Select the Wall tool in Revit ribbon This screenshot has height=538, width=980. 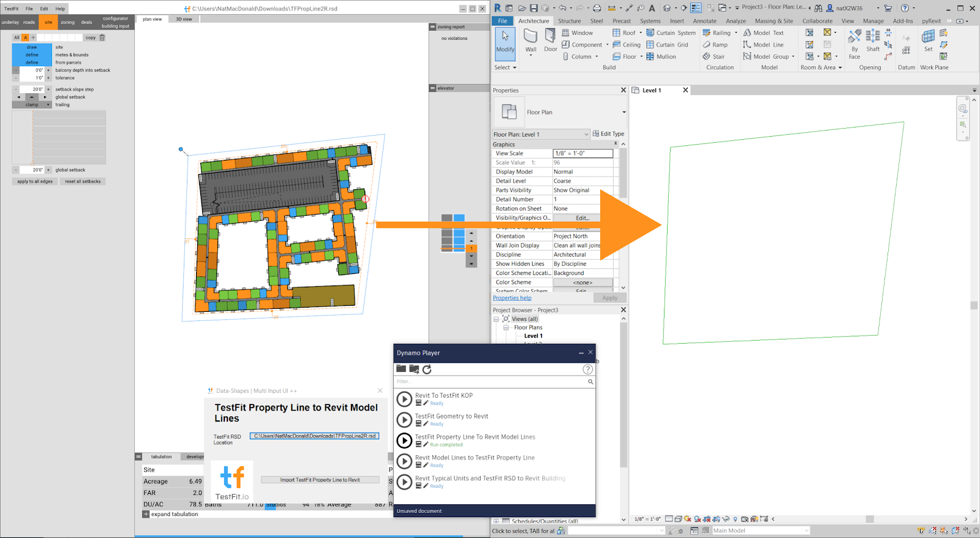tap(530, 40)
